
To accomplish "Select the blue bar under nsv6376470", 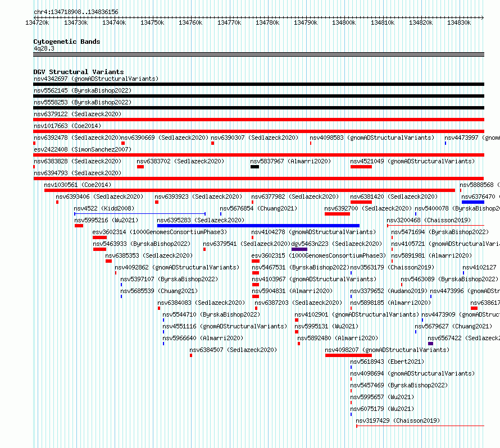I will 473,202.
